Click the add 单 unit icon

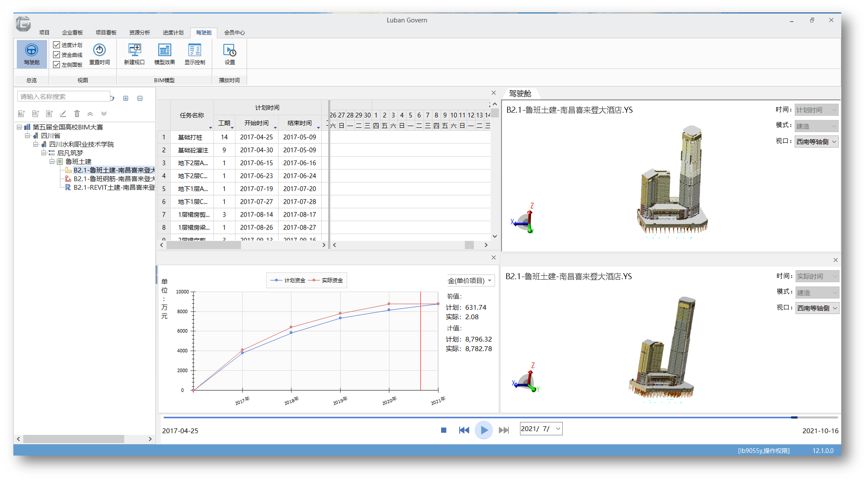coord(49,114)
